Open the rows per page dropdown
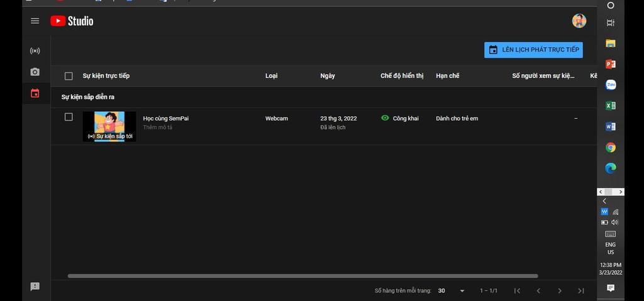 [451, 291]
